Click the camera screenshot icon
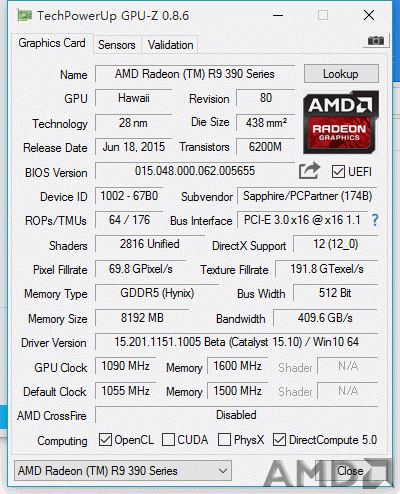Viewport: 400px width, 494px height. coord(376,41)
